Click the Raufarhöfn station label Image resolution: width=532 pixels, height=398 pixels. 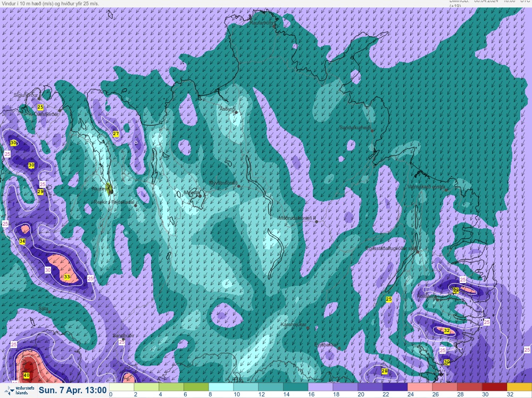click(261, 23)
